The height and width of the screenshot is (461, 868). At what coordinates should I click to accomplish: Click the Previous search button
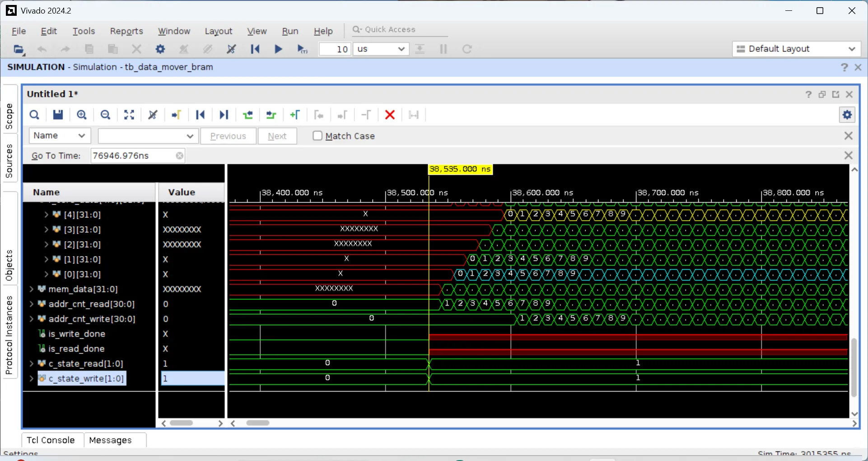pos(228,136)
